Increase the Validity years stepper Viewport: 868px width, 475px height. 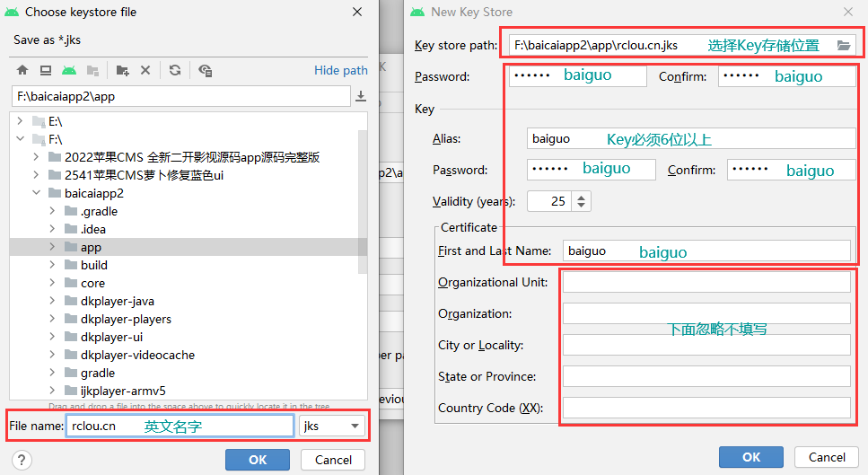pos(581,197)
